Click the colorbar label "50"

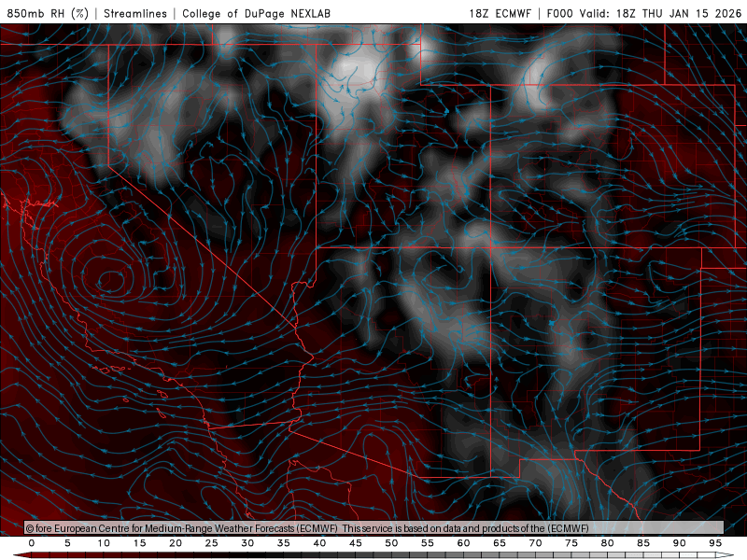point(391,543)
